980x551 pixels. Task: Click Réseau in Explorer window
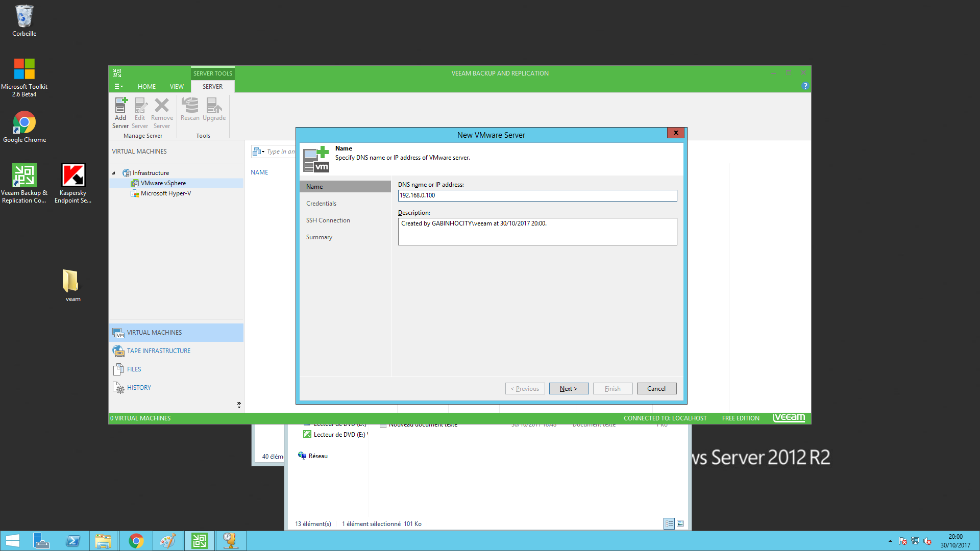pyautogui.click(x=313, y=456)
